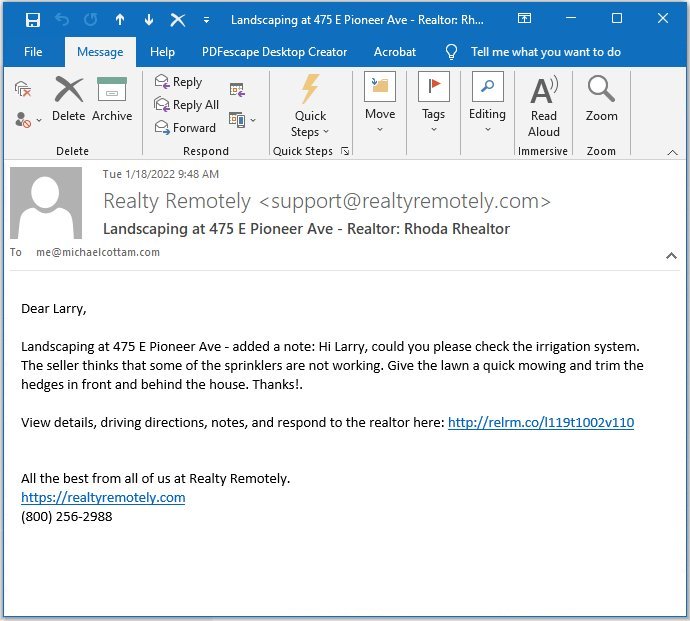
Task: Click recipient me@michaelcottam.com
Action: [98, 252]
